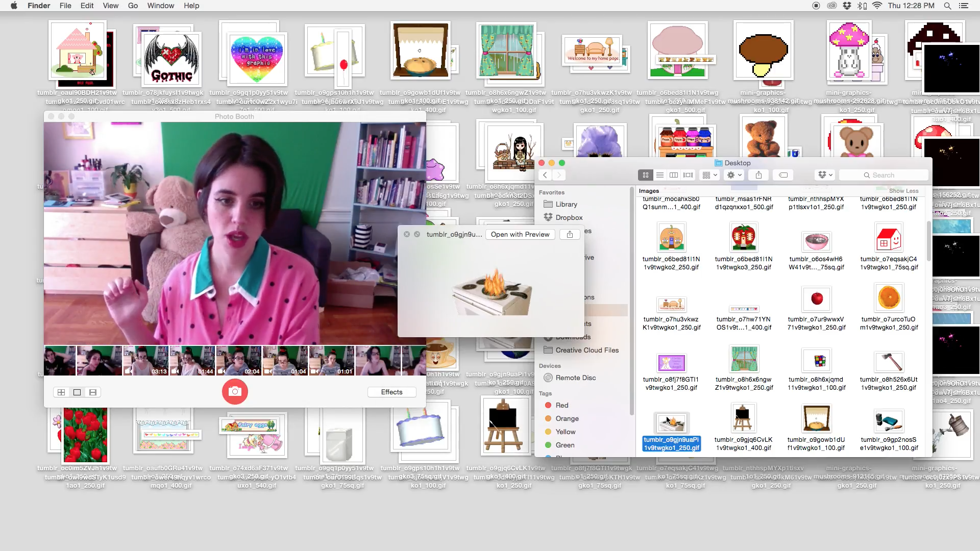Open the Action gear dropdown
This screenshot has height=551, width=980.
pyautogui.click(x=734, y=175)
